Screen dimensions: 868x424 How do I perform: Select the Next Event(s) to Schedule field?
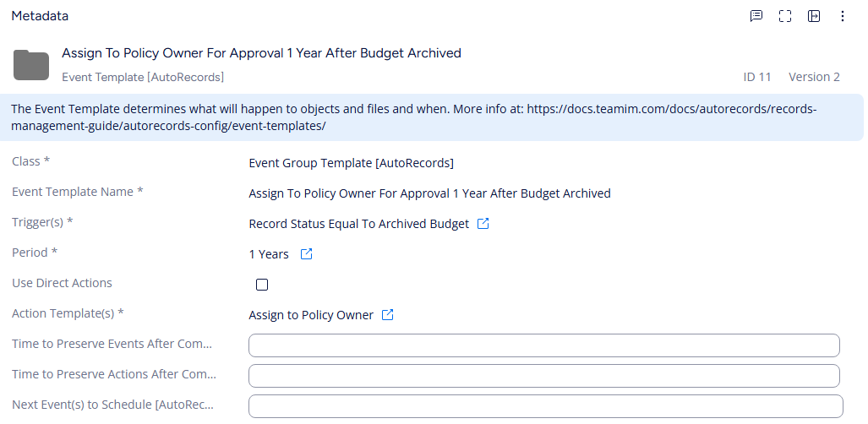point(545,406)
